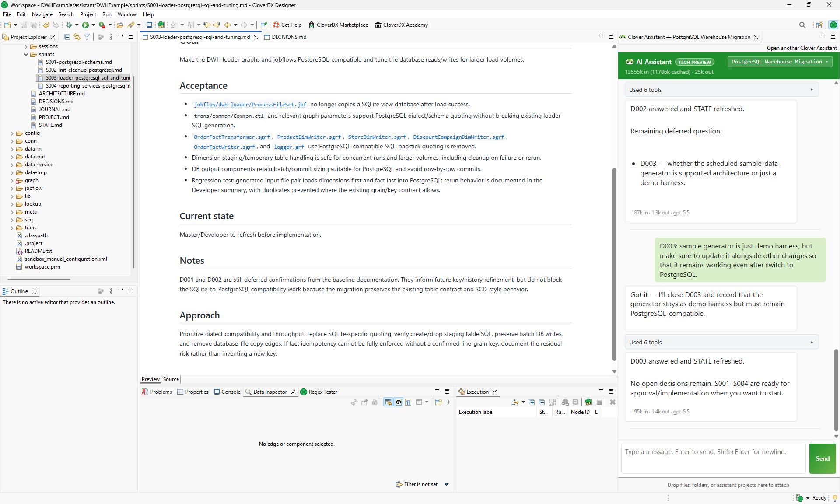Click the monitor icon in the main toolbar
The image size is (840, 504).
tap(149, 25)
